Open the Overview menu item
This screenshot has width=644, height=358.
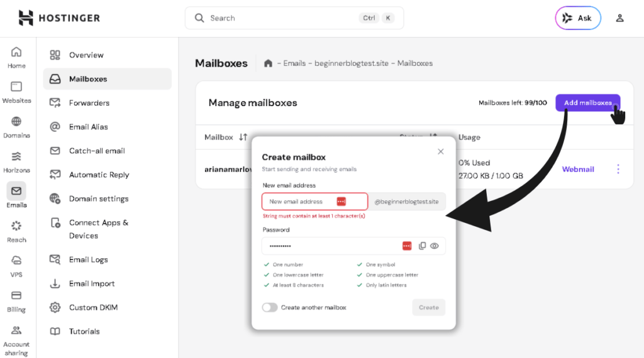[x=108, y=55]
